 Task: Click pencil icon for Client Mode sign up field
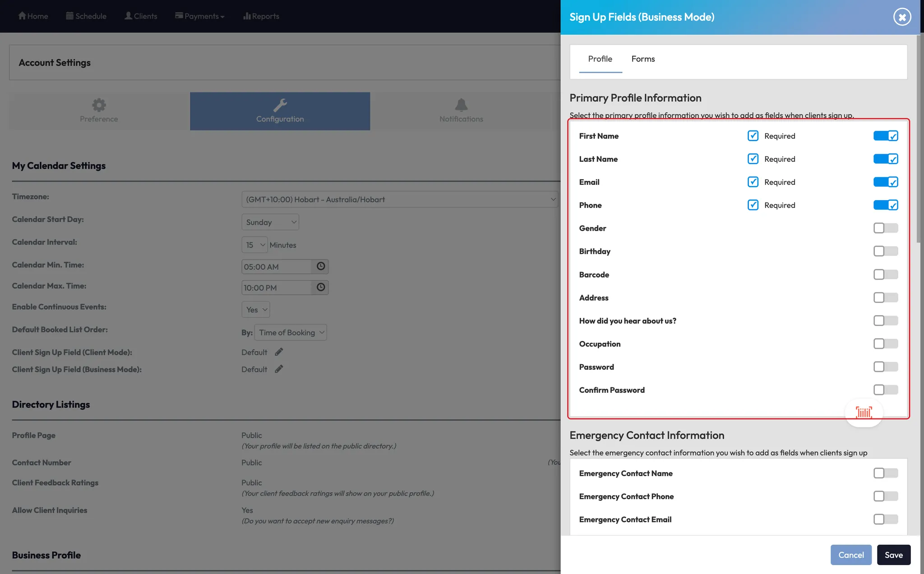pyautogui.click(x=279, y=352)
